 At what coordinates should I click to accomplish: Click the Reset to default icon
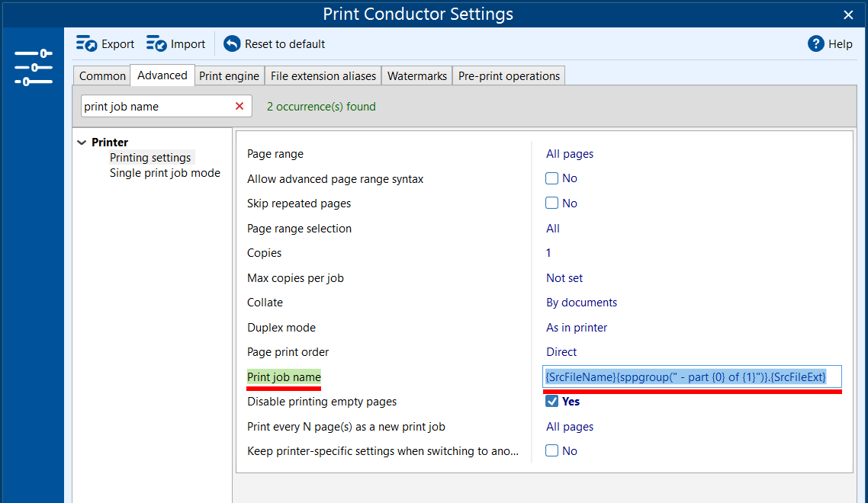pyautogui.click(x=232, y=44)
